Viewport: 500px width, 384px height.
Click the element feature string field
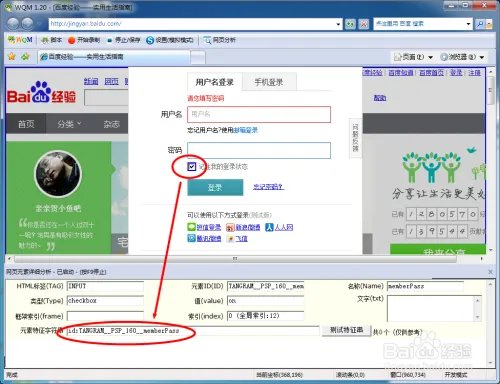(x=193, y=331)
